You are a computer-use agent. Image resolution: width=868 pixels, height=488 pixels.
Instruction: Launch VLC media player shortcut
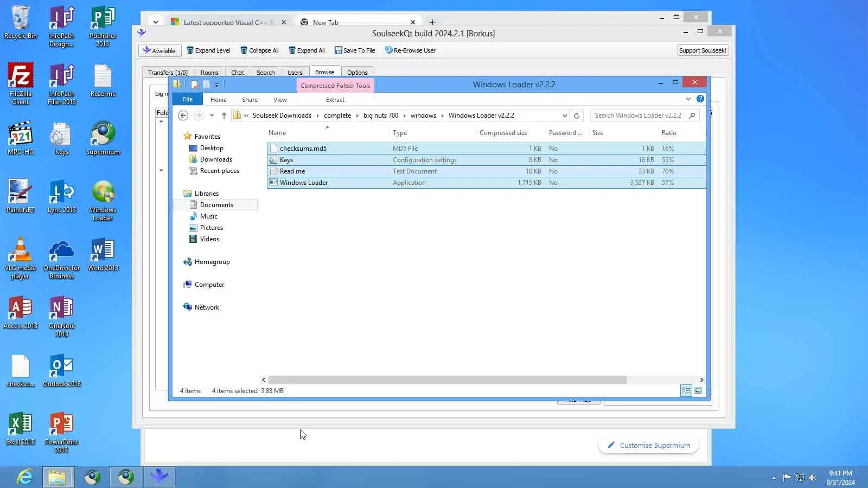click(21, 258)
